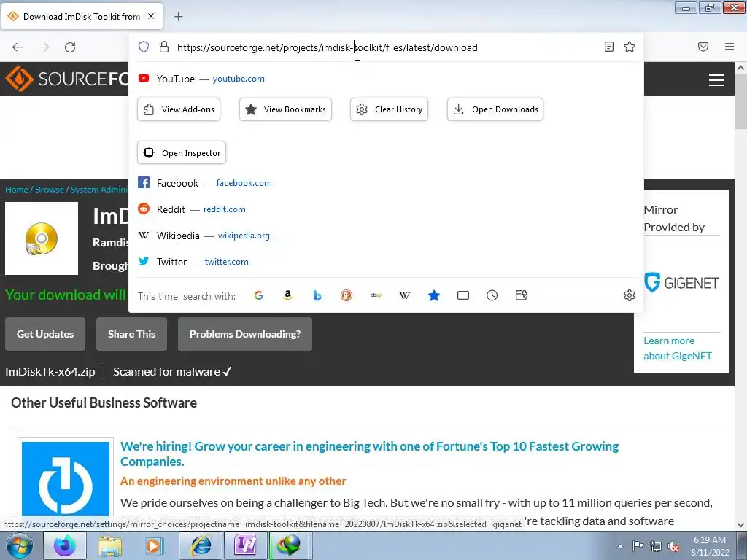747x560 pixels.
Task: Click the address bar URL field
Action: tap(386, 47)
